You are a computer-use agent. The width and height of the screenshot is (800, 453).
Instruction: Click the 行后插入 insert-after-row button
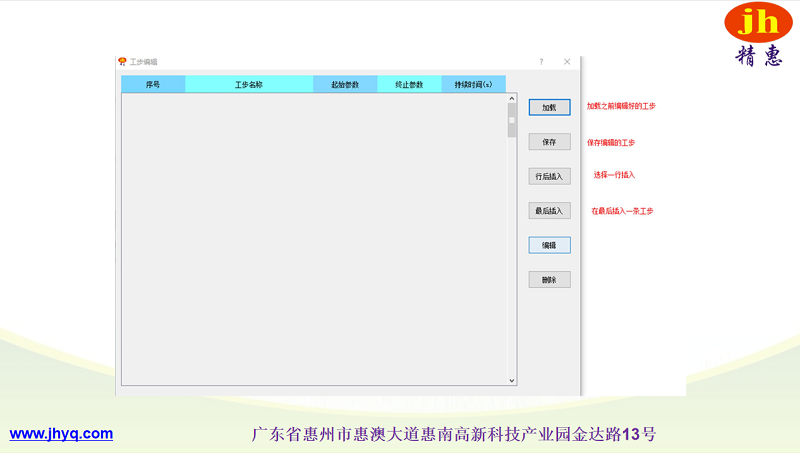549,176
